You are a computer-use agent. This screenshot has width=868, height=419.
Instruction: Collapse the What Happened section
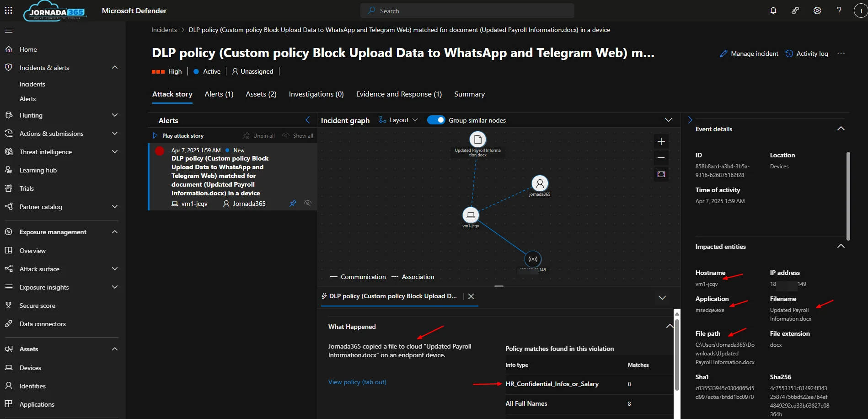pos(670,326)
